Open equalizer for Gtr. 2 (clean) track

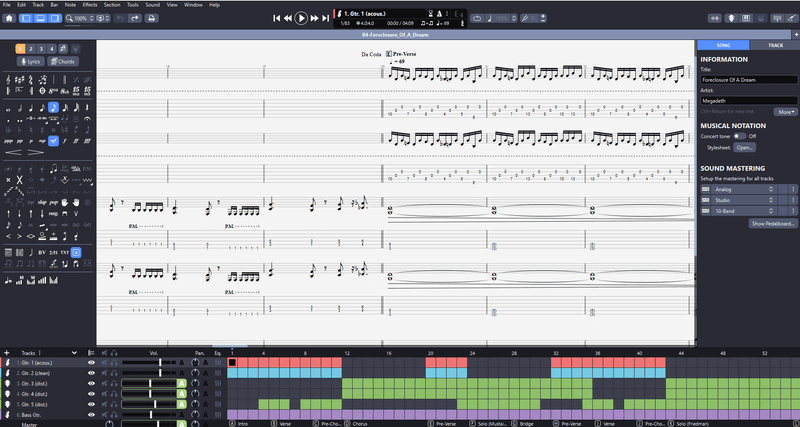[218, 373]
